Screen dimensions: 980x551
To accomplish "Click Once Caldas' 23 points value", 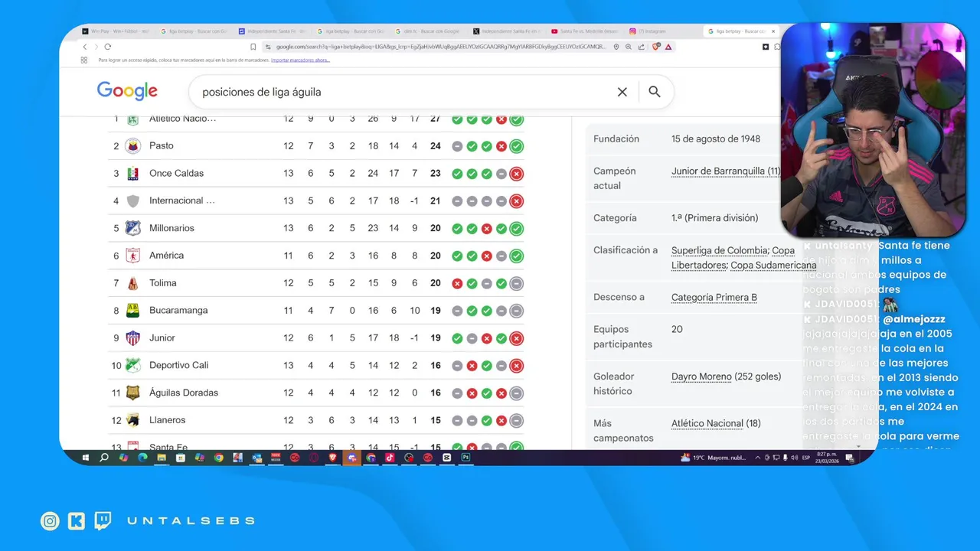I will (435, 174).
